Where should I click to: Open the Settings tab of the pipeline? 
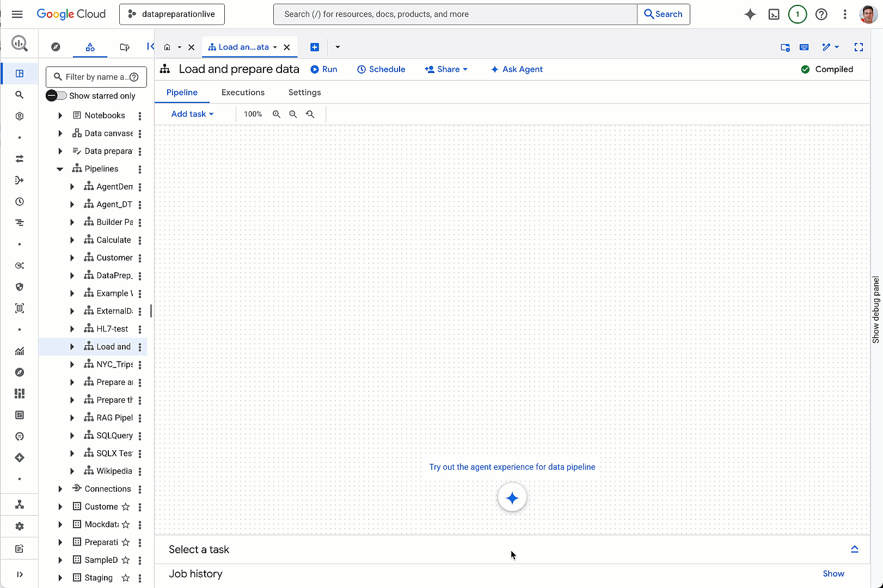(304, 92)
